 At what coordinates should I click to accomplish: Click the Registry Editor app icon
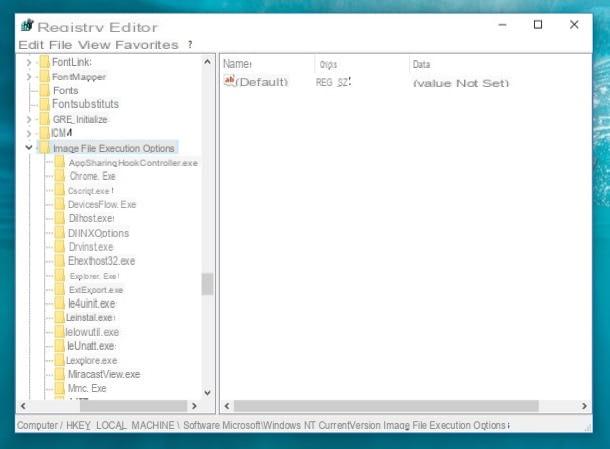27,25
